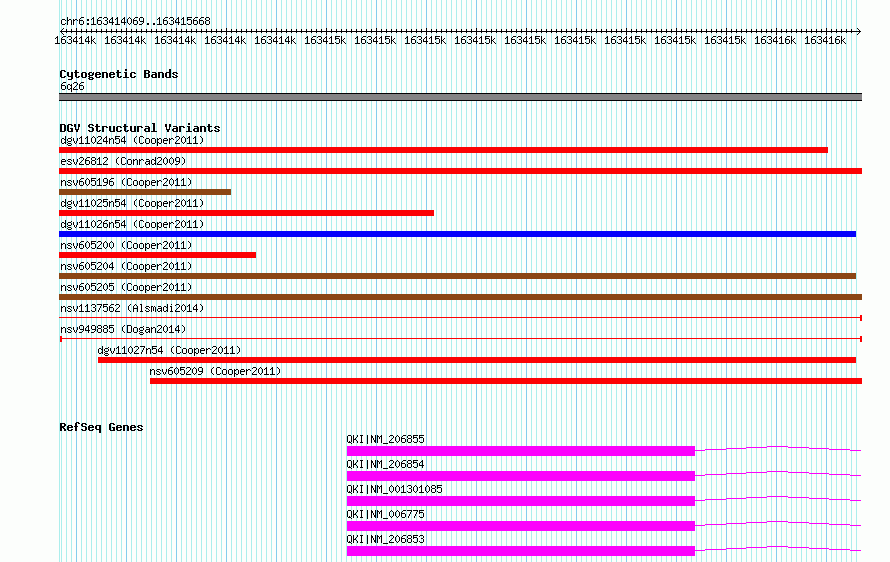Open the QKI|NM_206853 transcript label
The image size is (890, 562).
click(385, 539)
